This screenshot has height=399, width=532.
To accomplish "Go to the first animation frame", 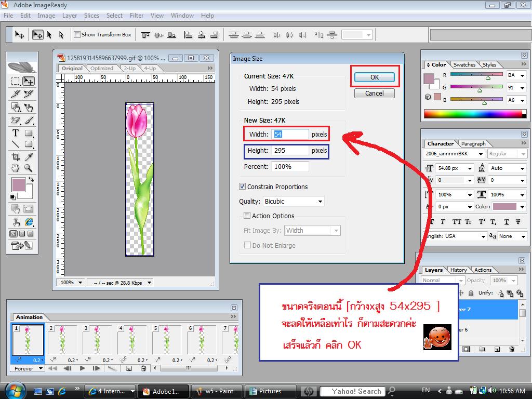I will (52, 368).
